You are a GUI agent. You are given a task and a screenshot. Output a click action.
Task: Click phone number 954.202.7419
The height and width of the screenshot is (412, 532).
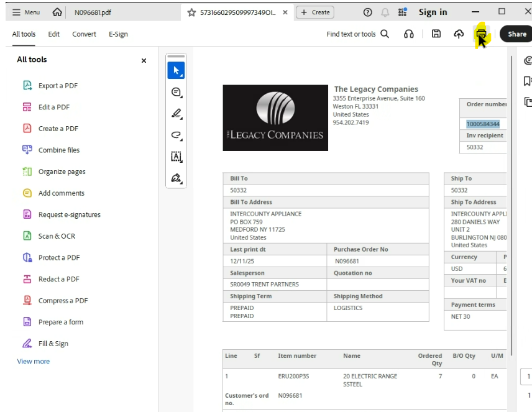click(x=351, y=122)
